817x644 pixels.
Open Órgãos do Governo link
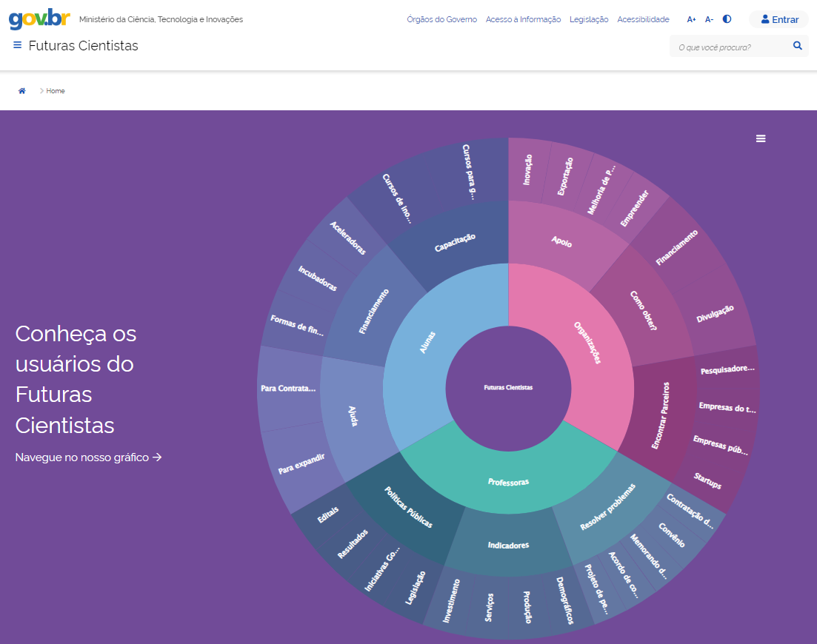442,19
